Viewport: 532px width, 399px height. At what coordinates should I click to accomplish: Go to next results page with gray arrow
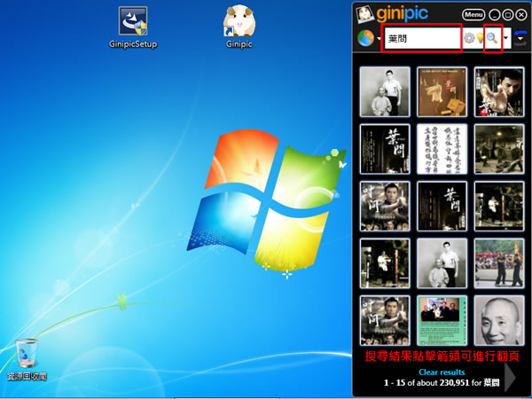click(x=511, y=377)
